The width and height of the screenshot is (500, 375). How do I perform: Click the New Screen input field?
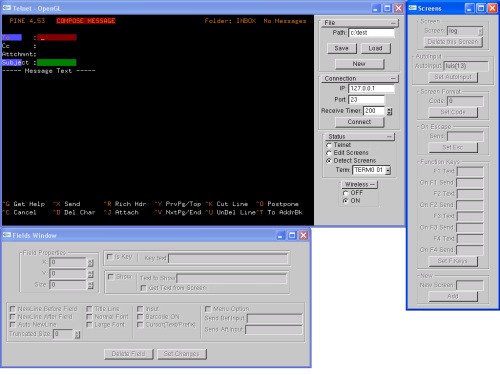coord(469,285)
